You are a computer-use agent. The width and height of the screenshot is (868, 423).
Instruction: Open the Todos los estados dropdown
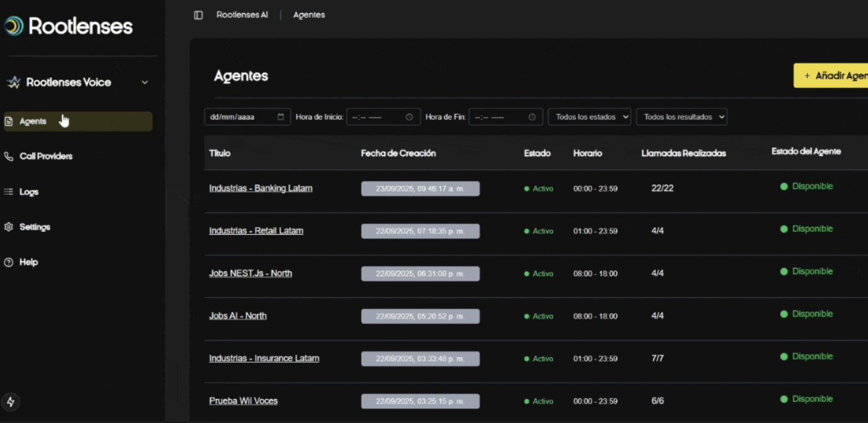click(589, 117)
